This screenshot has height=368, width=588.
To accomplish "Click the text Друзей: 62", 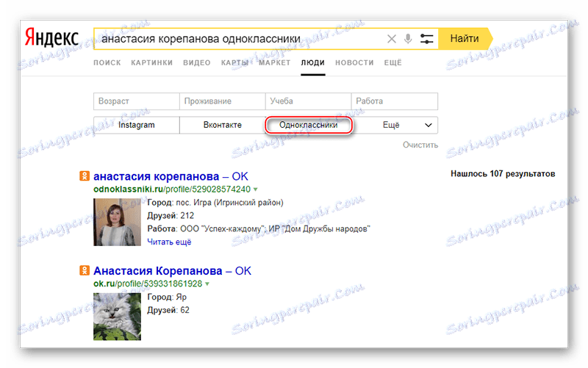I will click(168, 310).
